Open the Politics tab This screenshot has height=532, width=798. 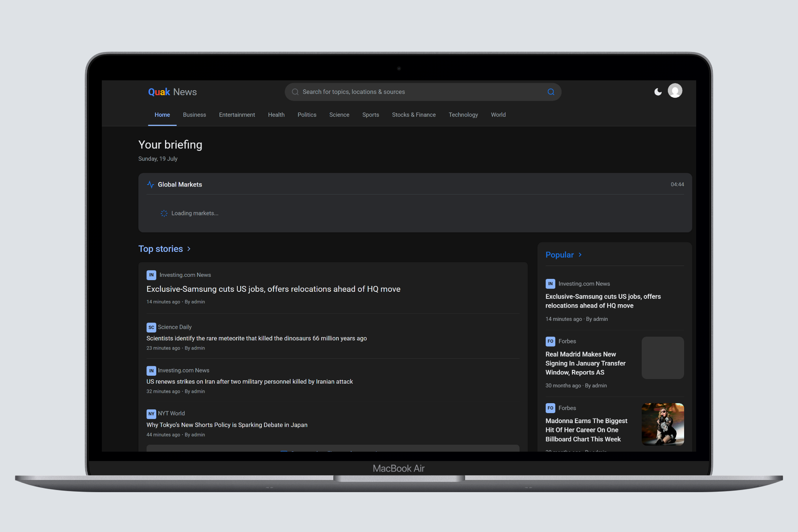pyautogui.click(x=307, y=115)
